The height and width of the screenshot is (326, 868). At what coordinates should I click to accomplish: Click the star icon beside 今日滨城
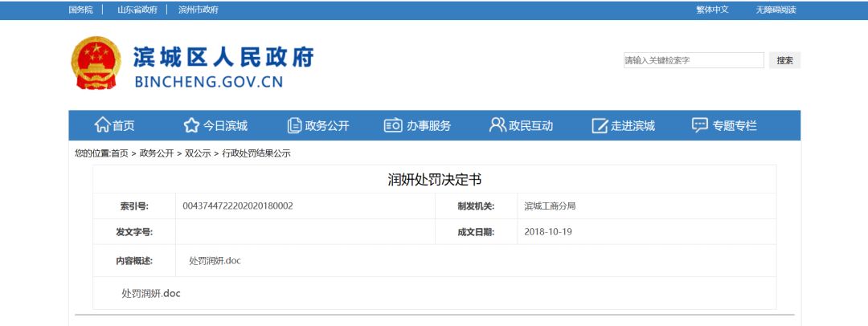coord(191,125)
